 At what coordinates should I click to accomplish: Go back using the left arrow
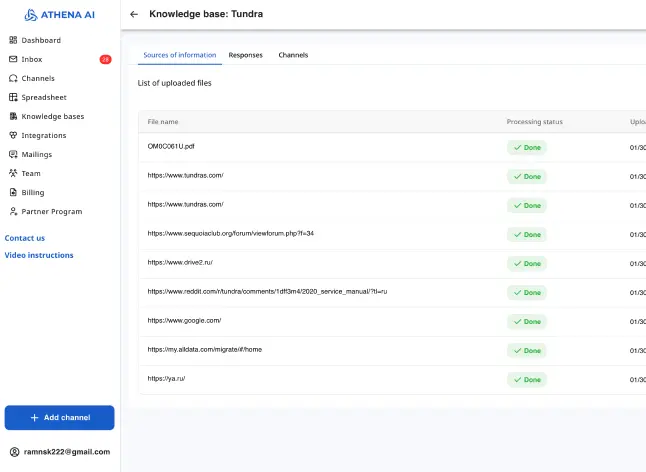click(x=134, y=14)
